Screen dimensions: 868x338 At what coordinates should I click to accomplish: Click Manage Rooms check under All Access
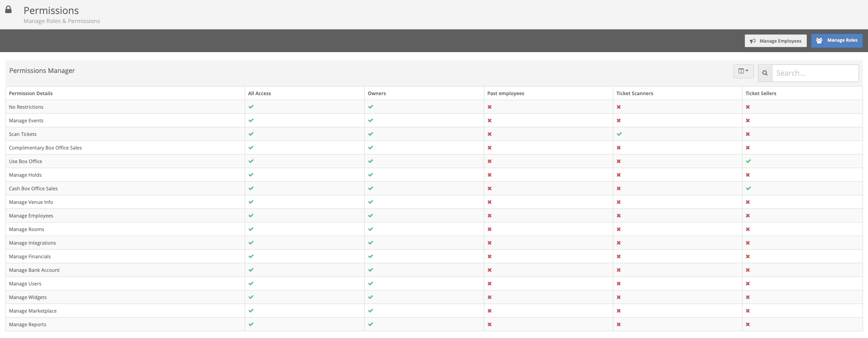coord(251,229)
